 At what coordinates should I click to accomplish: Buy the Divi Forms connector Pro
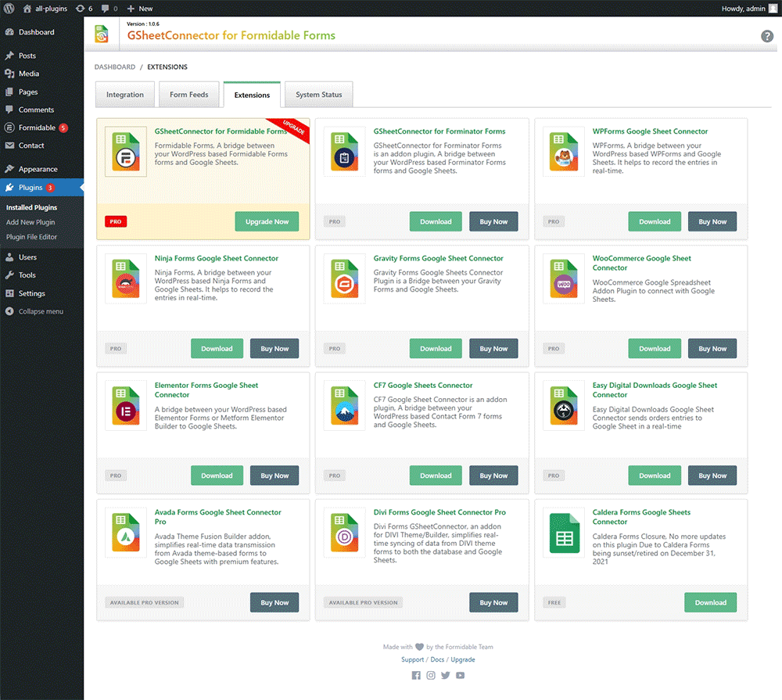(493, 603)
